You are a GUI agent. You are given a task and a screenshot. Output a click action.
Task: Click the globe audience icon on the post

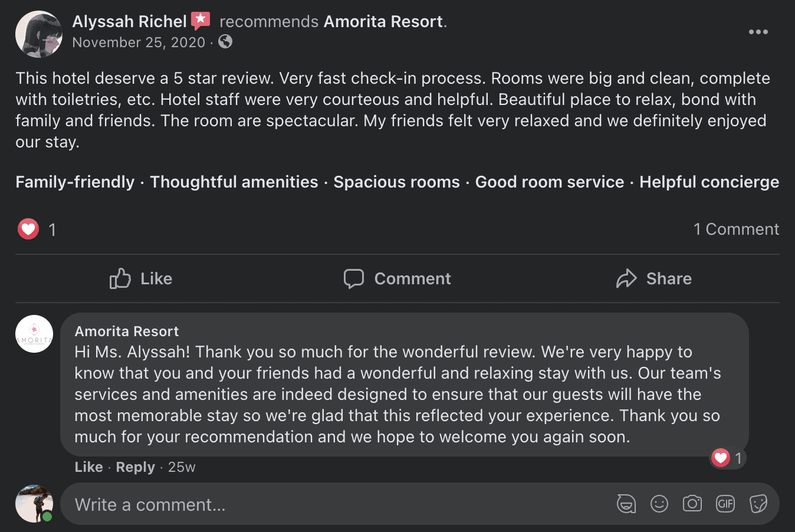pyautogui.click(x=225, y=42)
